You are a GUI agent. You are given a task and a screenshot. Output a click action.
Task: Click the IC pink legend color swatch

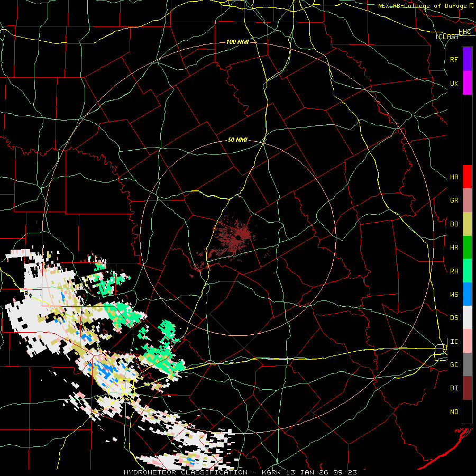(x=467, y=341)
